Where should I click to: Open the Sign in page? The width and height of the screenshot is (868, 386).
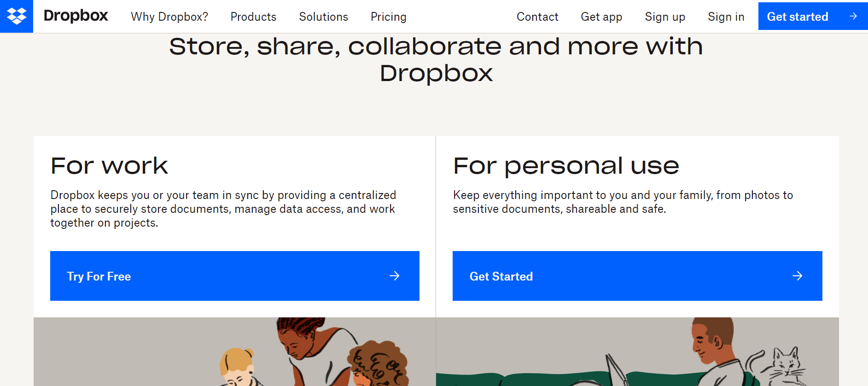pos(726,17)
